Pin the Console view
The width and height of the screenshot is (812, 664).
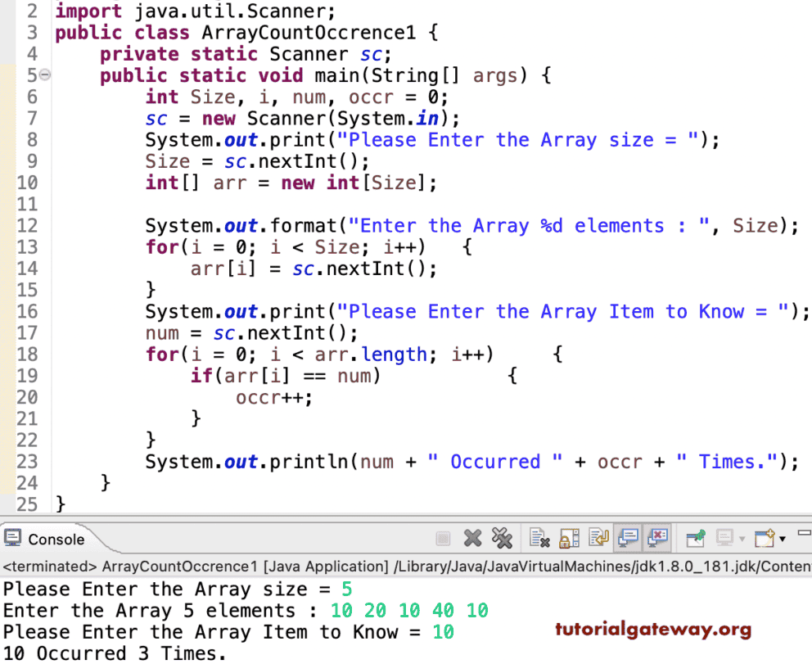click(x=694, y=538)
